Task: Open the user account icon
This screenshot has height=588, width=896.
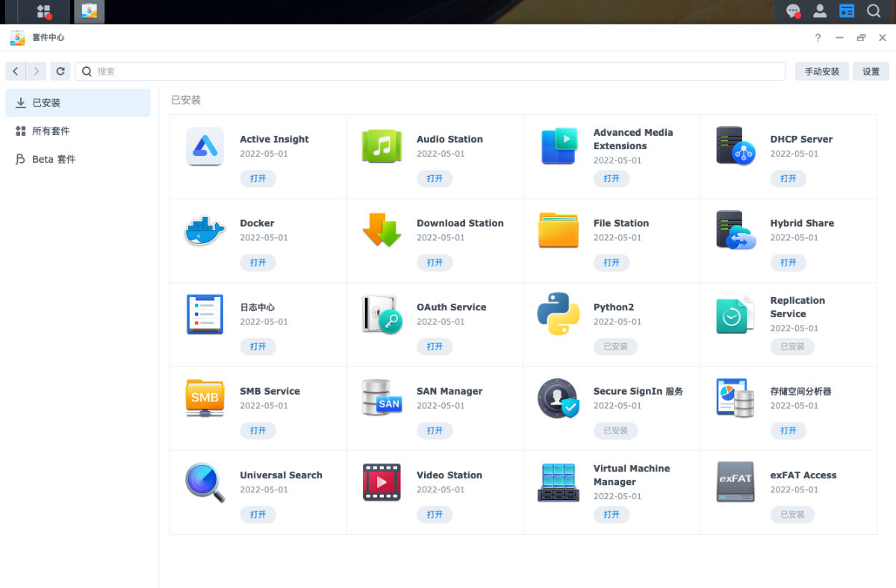Action: (x=820, y=11)
